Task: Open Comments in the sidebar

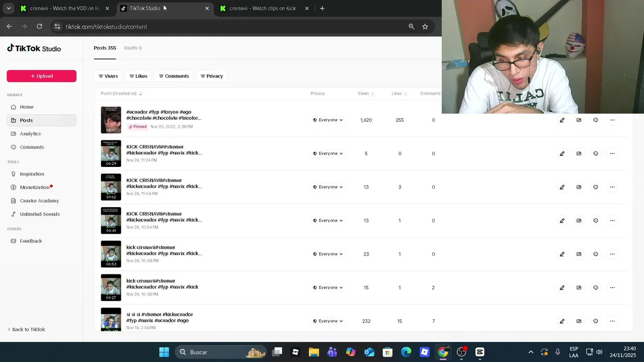Action: click(x=41, y=147)
